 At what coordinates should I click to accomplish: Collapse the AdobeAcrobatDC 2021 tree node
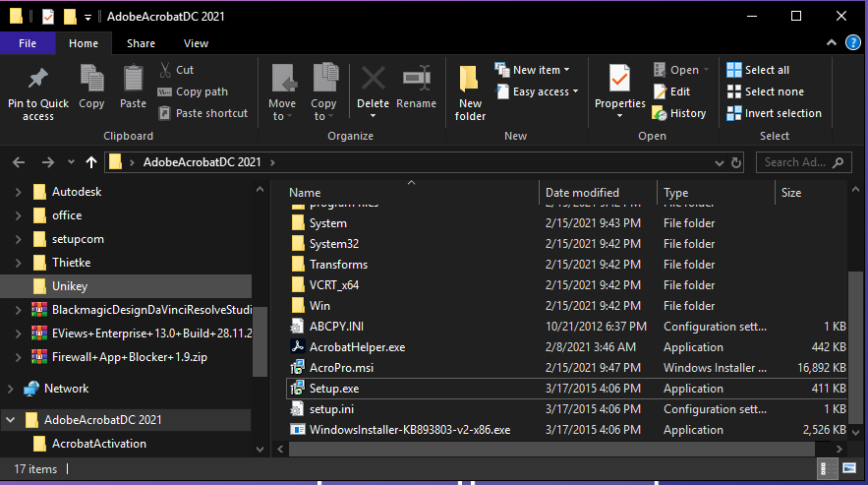tap(10, 420)
